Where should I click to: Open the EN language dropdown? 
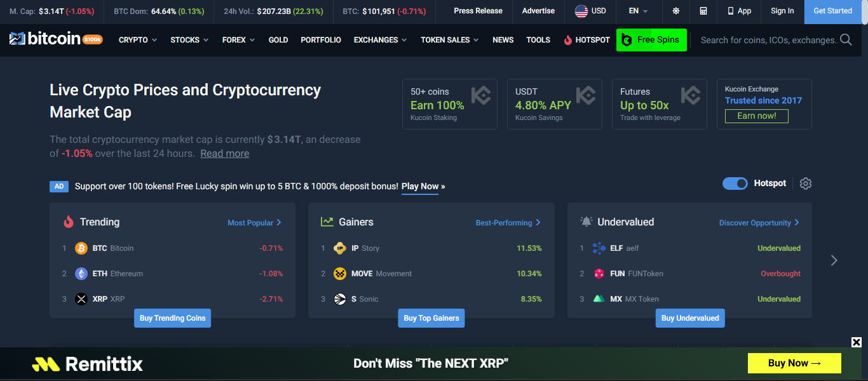[639, 11]
